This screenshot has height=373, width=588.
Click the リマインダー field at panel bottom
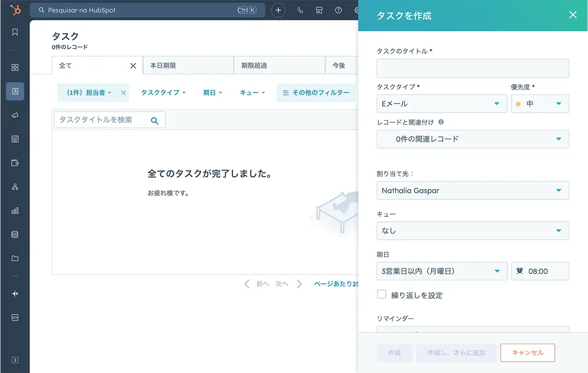pyautogui.click(x=473, y=329)
